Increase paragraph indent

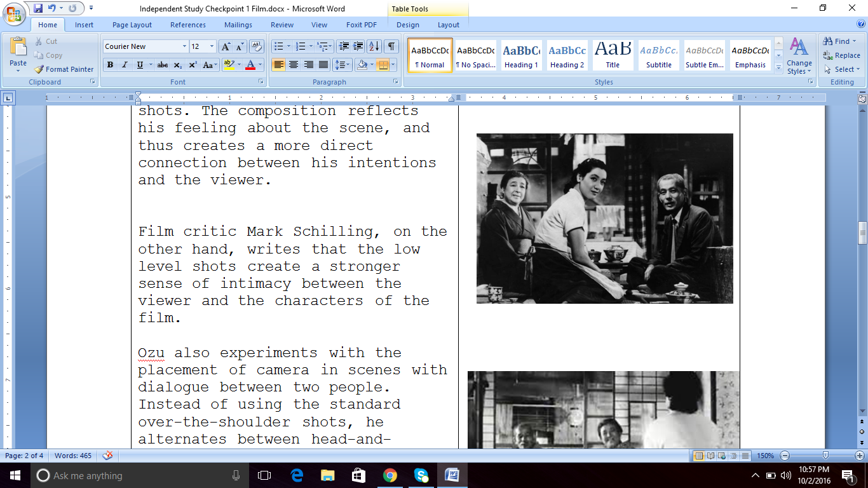358,46
